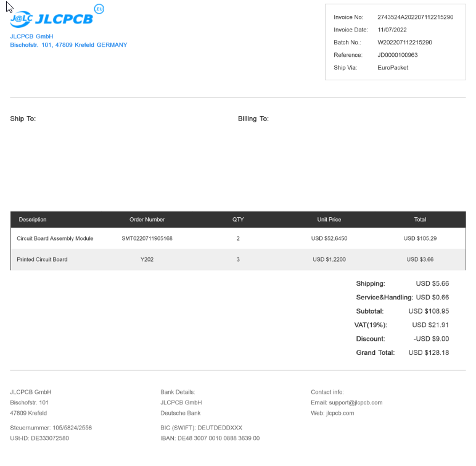Click the 'Batch No.:' label
The height and width of the screenshot is (466, 476).
(347, 43)
